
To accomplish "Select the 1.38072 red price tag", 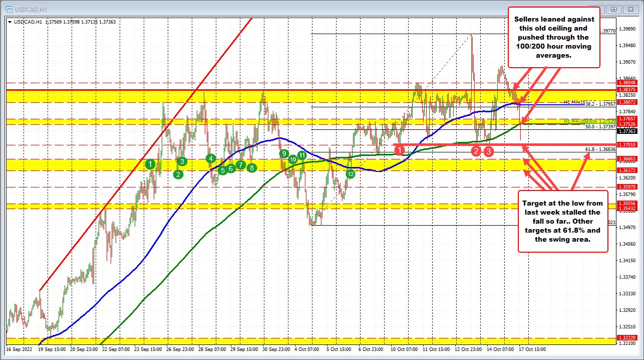I will point(627,102).
